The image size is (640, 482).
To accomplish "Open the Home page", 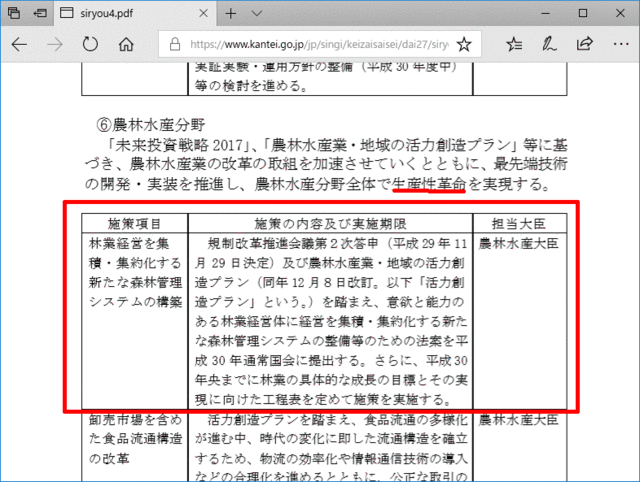I will point(126,45).
